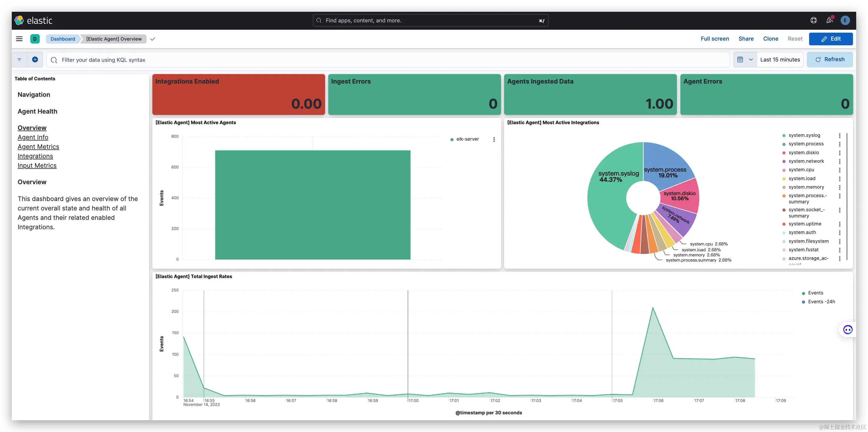The height and width of the screenshot is (432, 868).
Task: Toggle system.cpu label in pie legend
Action: click(801, 170)
